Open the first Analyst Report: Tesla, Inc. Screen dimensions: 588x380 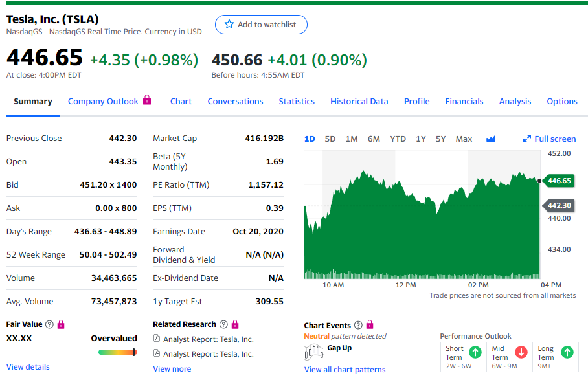(x=208, y=339)
